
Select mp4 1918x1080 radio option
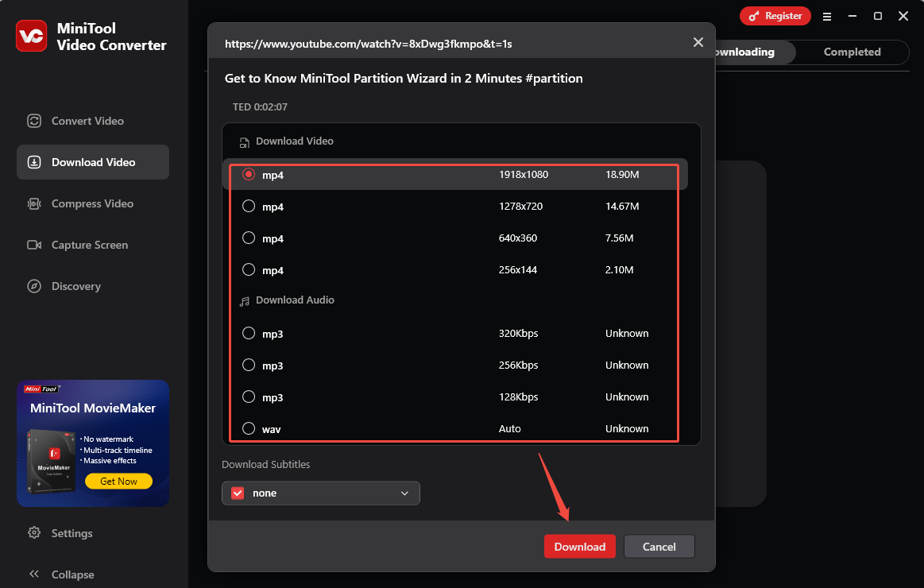[x=249, y=174]
